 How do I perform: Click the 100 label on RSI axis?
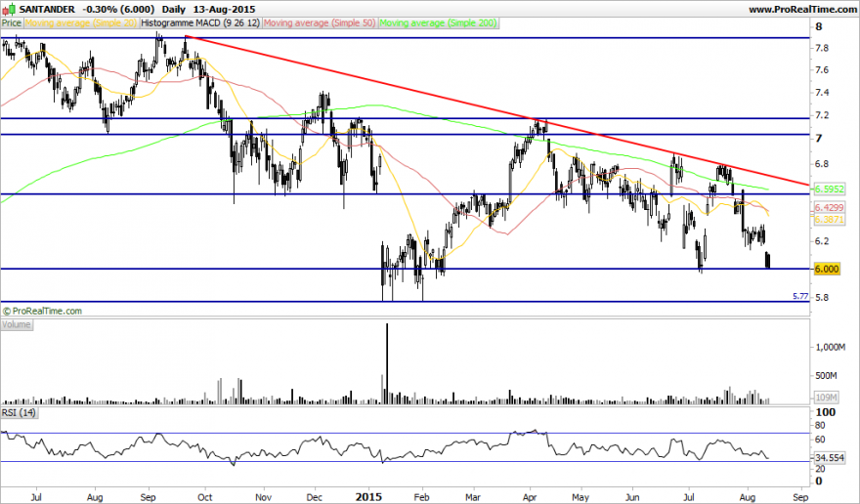(x=826, y=412)
